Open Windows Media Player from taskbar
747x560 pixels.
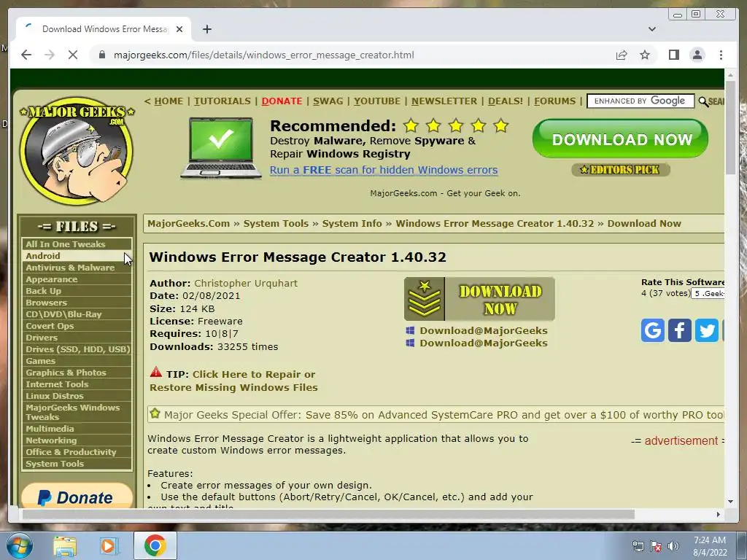coord(109,545)
